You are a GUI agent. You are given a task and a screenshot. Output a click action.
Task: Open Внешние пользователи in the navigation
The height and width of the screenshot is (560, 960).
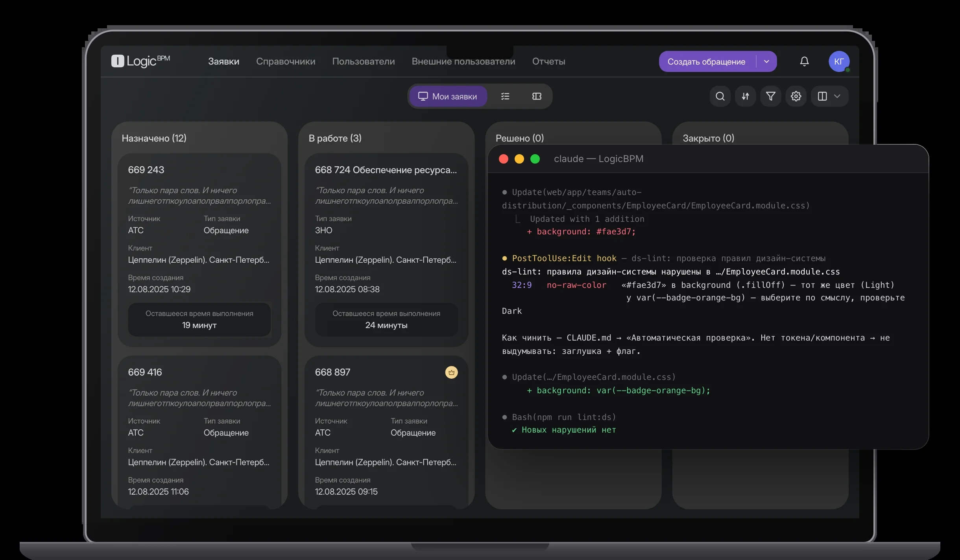[x=463, y=61]
